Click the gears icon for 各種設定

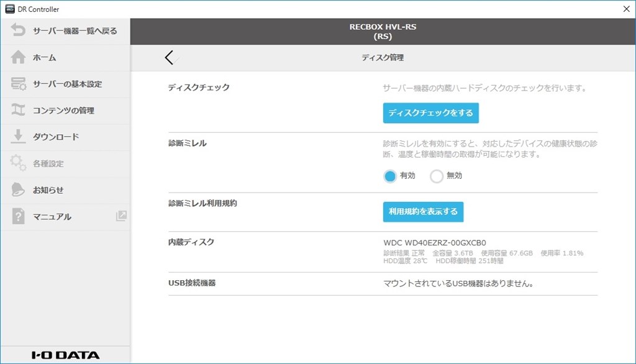[x=18, y=163]
